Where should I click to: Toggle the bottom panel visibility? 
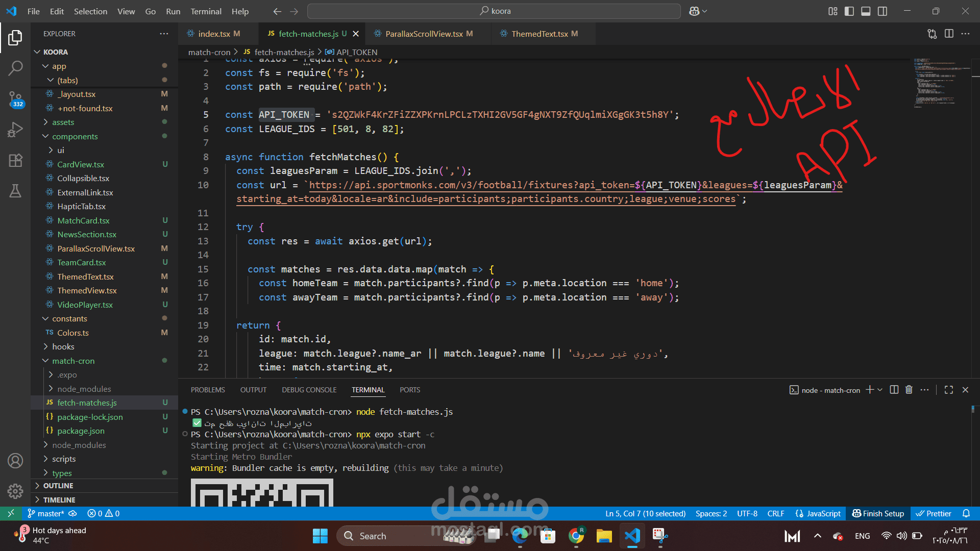pos(866,11)
